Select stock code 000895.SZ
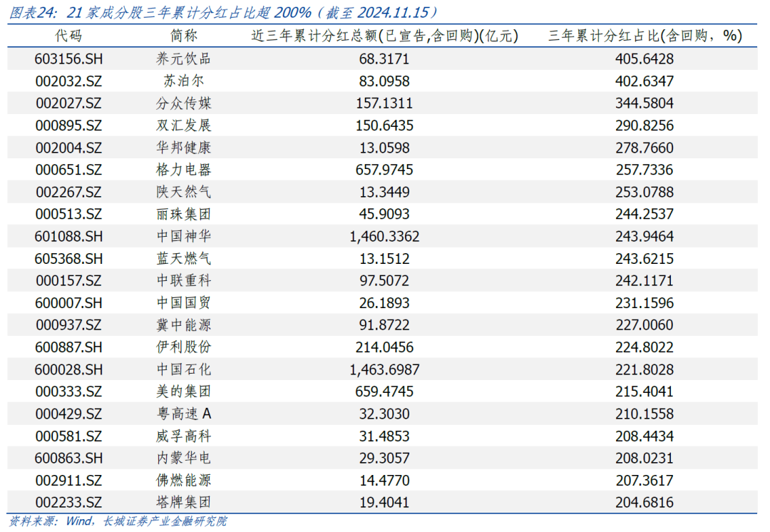This screenshot has height=532, width=770. [x=68, y=126]
